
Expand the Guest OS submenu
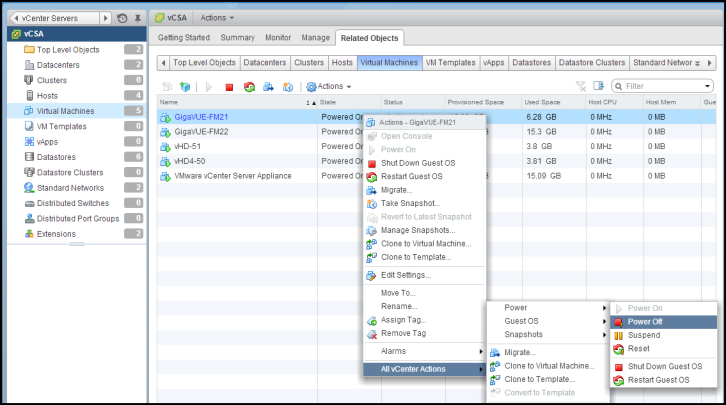(x=547, y=321)
